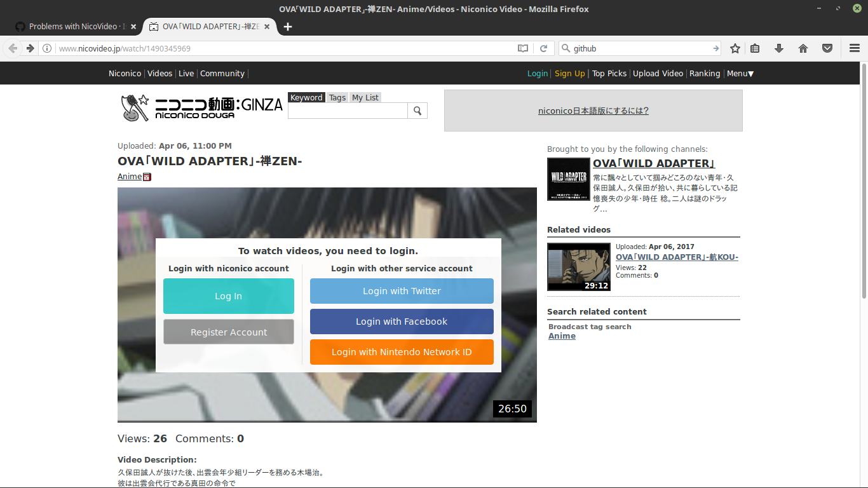Select the My List search tab
Image resolution: width=868 pixels, height=488 pixels.
coord(365,97)
